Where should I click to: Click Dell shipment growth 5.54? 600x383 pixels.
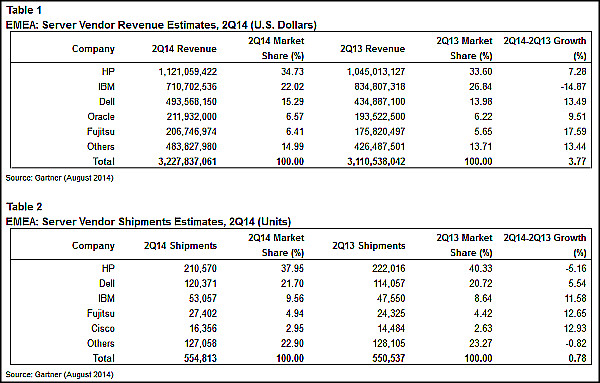click(x=577, y=284)
